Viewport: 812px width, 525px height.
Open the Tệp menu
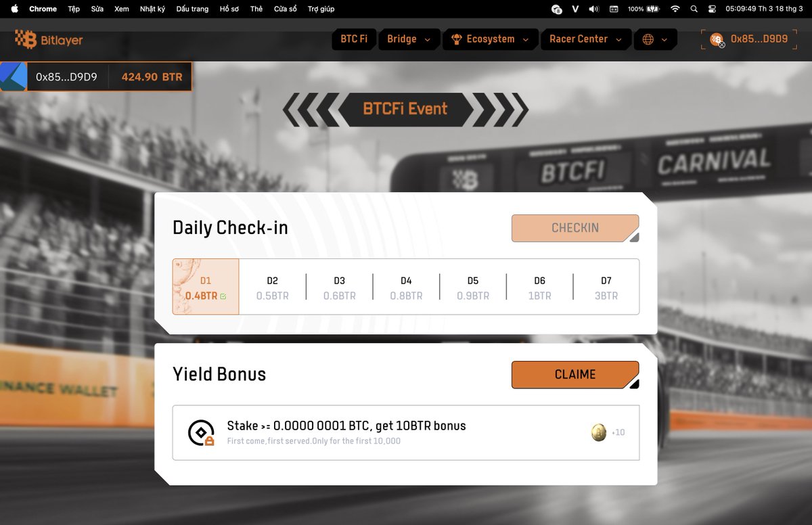pos(74,9)
